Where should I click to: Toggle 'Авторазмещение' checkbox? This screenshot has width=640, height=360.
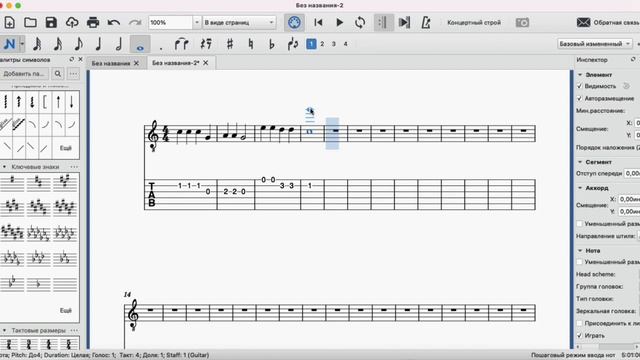click(580, 98)
